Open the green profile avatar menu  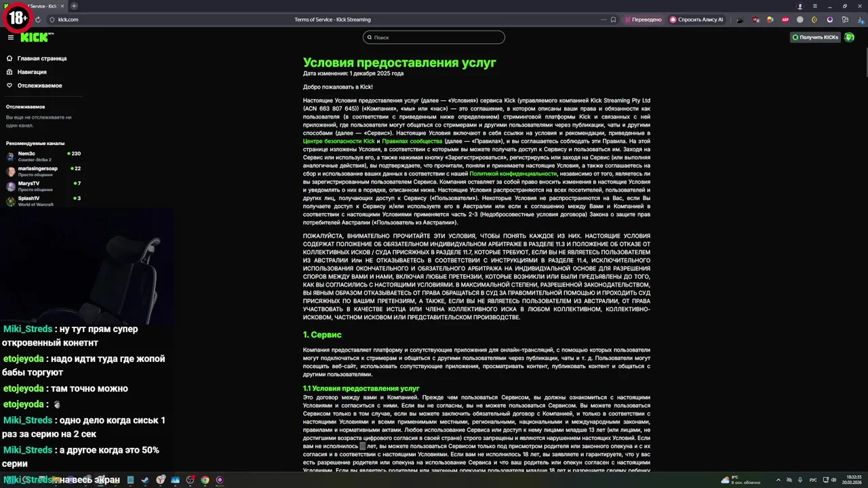pyautogui.click(x=850, y=37)
